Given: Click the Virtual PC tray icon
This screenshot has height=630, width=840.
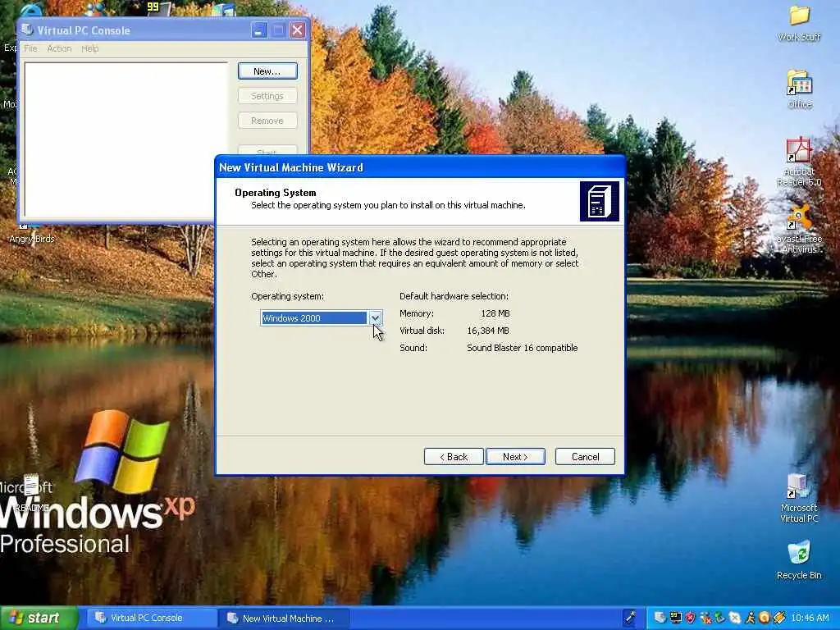Looking at the screenshot, I should [x=660, y=618].
